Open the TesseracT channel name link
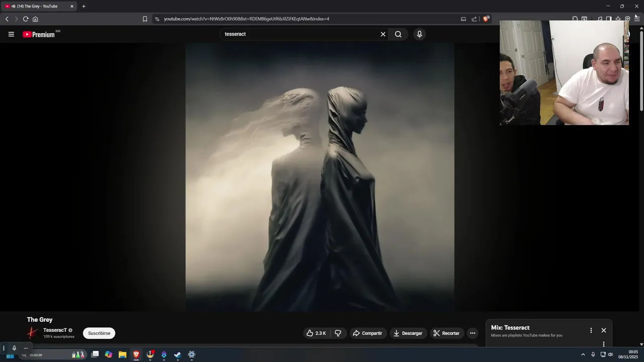The width and height of the screenshot is (644, 362). click(x=55, y=330)
